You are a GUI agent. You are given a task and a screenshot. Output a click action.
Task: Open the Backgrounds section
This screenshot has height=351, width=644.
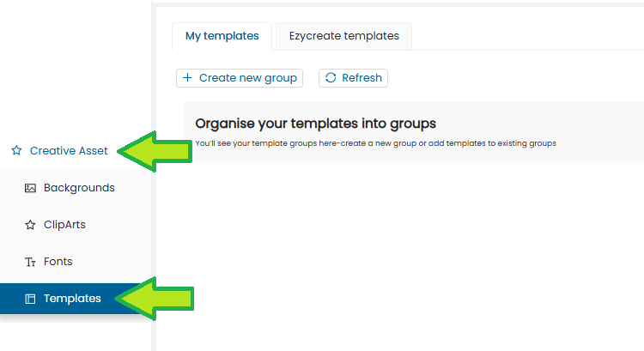[x=76, y=188]
